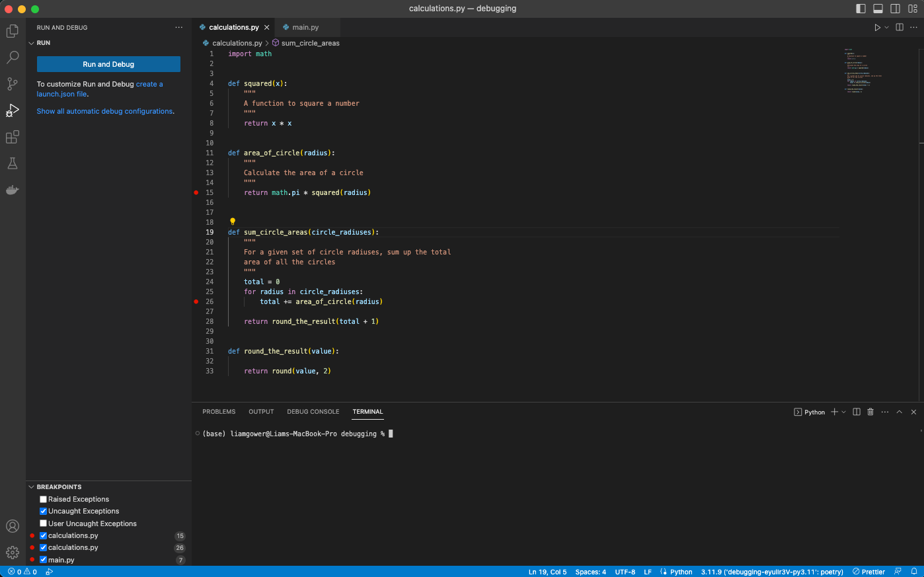This screenshot has width=924, height=577.
Task: Uncheck the main.py breakpoint entry
Action: pos(43,559)
